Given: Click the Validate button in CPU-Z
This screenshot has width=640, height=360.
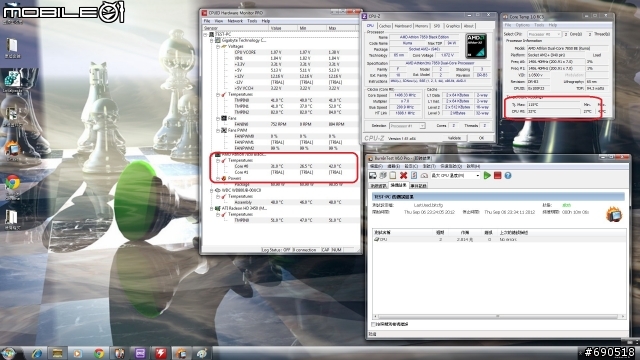Looking at the screenshot, I should (454, 138).
